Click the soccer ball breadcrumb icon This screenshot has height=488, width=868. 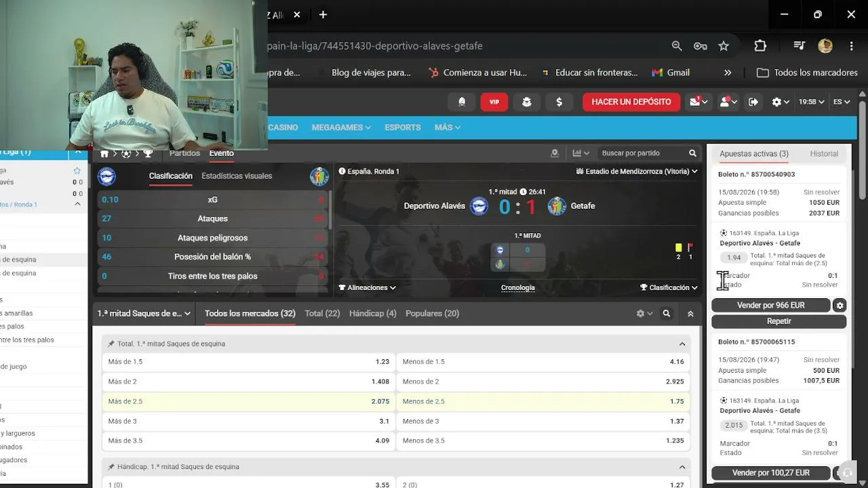[126, 153]
